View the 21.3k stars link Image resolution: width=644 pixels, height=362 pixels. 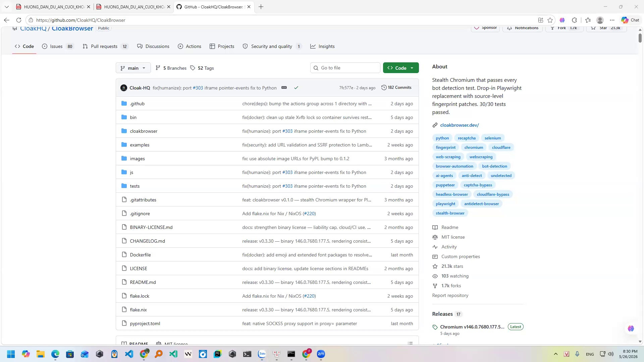pyautogui.click(x=452, y=266)
